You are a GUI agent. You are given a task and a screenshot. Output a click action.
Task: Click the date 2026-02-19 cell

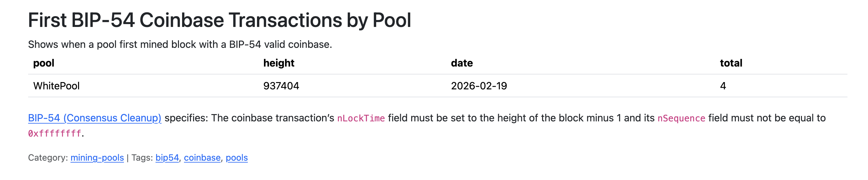(479, 86)
